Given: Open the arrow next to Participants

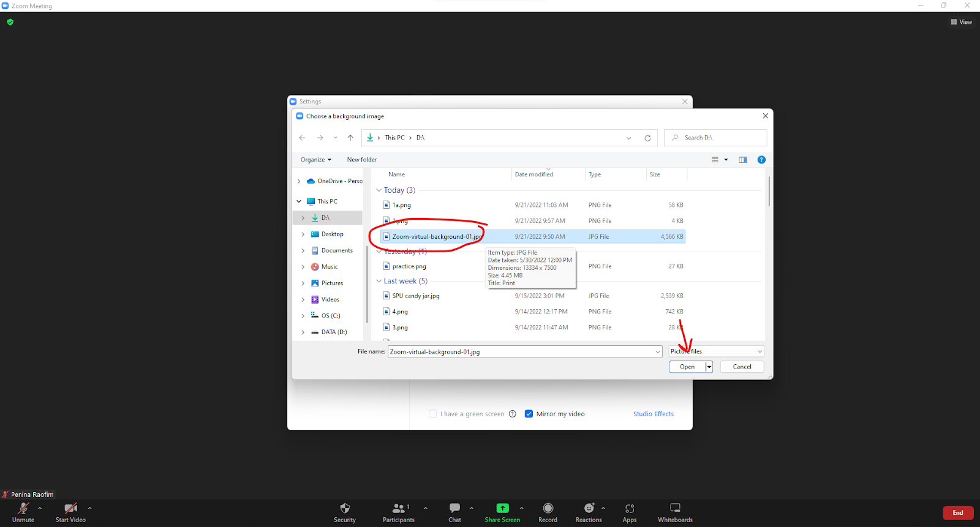Looking at the screenshot, I should [426, 508].
